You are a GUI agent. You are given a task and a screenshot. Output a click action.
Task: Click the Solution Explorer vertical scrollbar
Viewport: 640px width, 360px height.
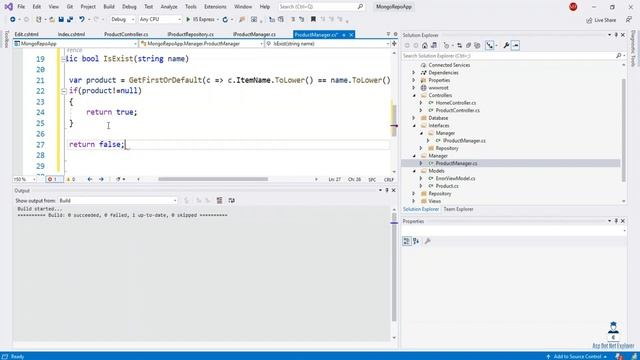623,130
